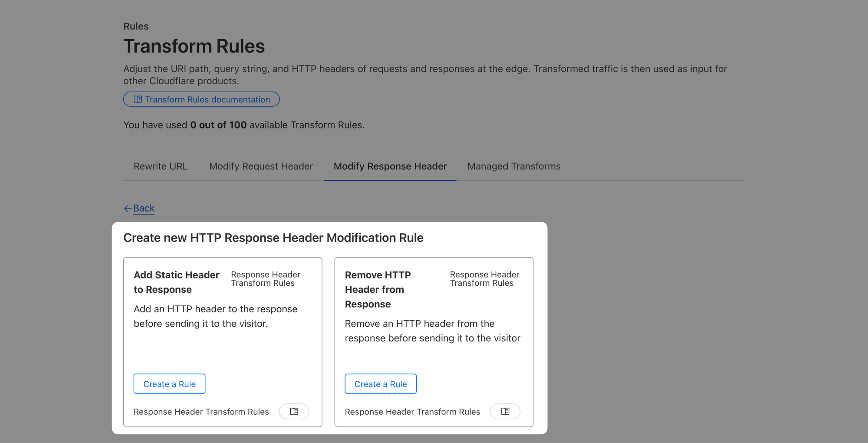868x443 pixels.
Task: Select Modify Response Header tab
Action: 390,166
